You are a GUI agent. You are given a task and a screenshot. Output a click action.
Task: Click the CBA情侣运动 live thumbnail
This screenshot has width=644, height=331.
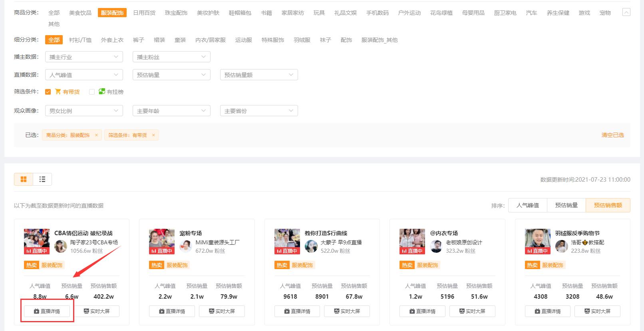[x=37, y=242]
